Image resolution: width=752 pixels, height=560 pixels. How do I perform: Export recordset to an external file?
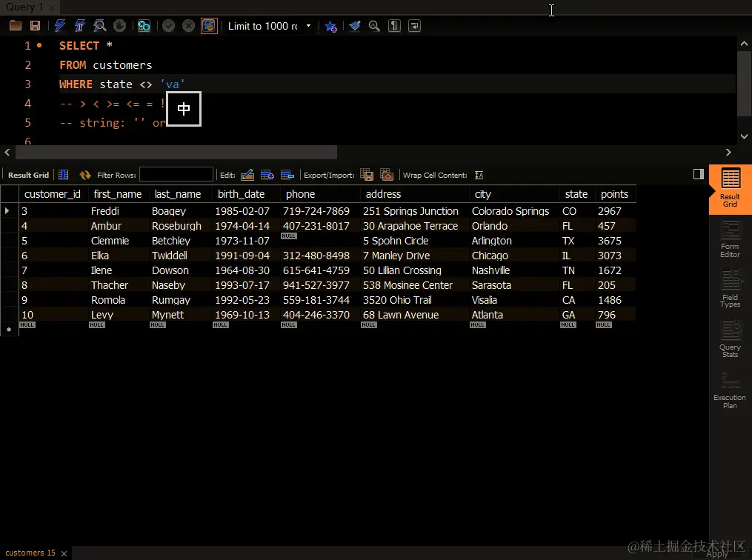pos(367,175)
